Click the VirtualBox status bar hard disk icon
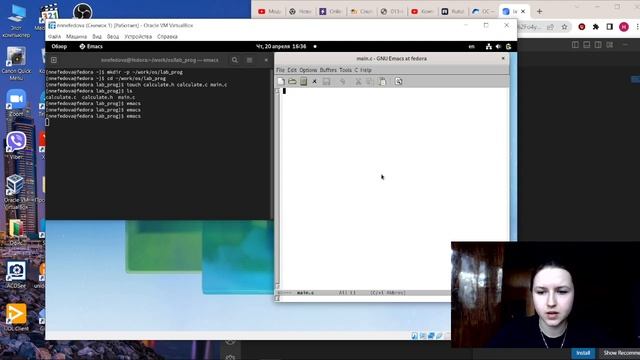Image resolution: width=640 pixels, height=360 pixels. point(415,336)
